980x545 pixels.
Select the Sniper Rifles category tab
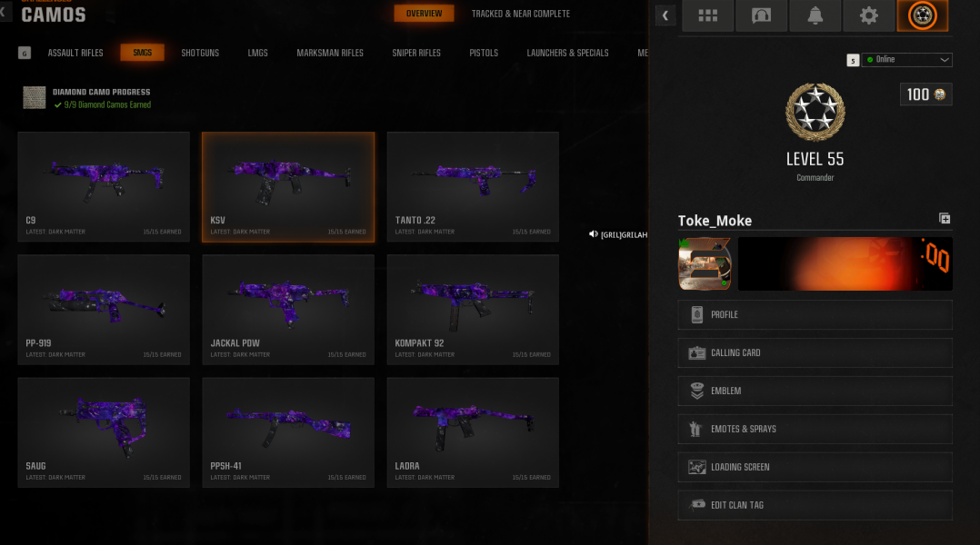[416, 53]
